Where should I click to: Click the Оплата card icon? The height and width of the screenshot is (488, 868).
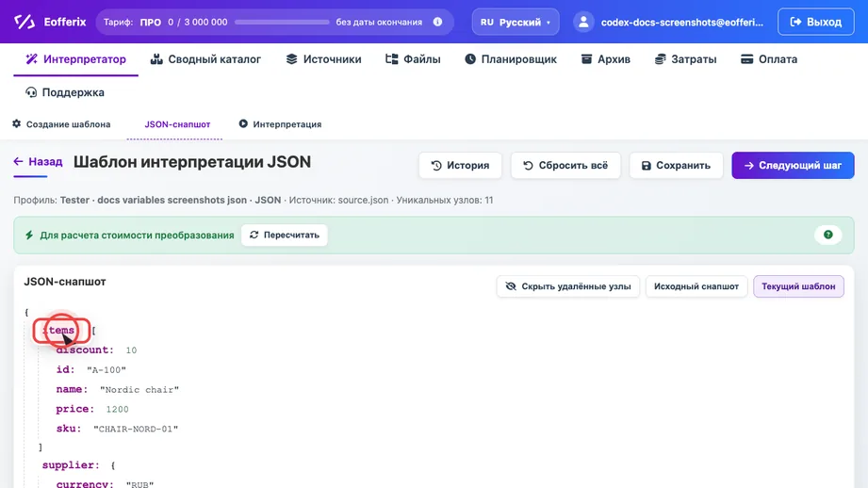[746, 59]
